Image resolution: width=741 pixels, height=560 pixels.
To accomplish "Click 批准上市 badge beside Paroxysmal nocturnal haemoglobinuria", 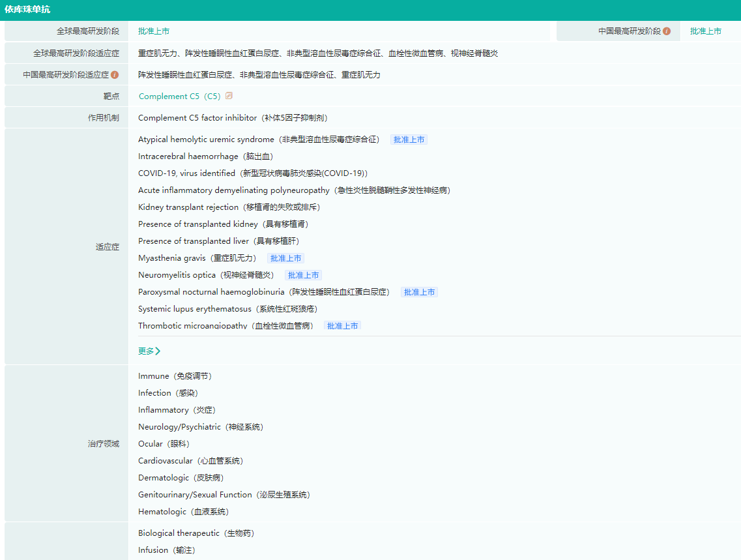I will (x=419, y=292).
